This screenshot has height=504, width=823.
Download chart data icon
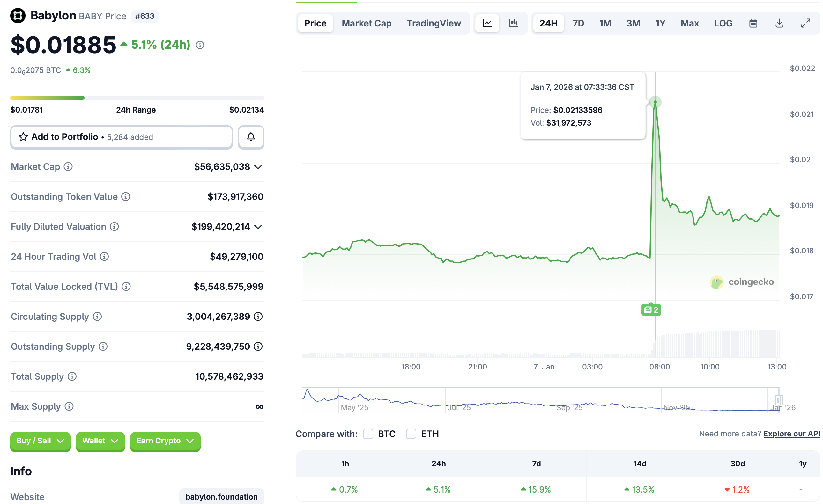click(779, 23)
